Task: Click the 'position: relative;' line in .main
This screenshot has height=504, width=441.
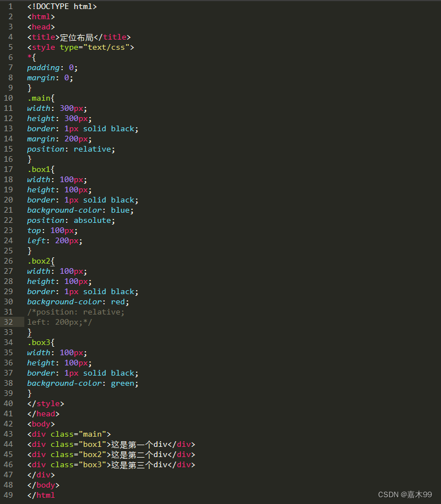Action: coord(71,149)
